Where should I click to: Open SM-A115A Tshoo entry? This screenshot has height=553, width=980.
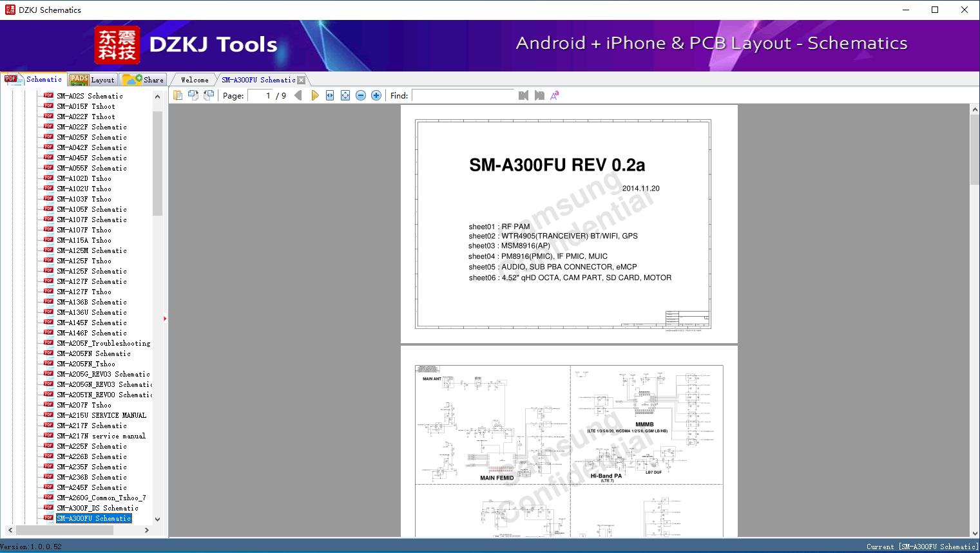pos(84,240)
